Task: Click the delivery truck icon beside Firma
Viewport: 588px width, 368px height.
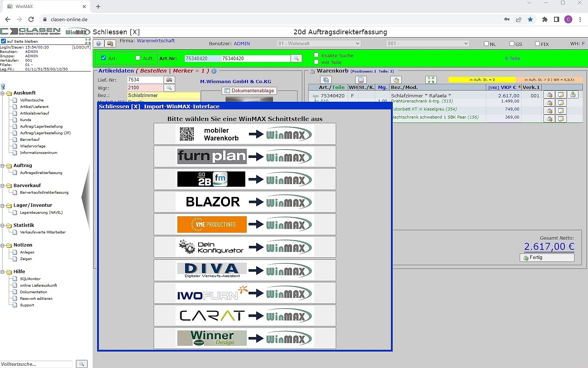Action: (x=110, y=44)
